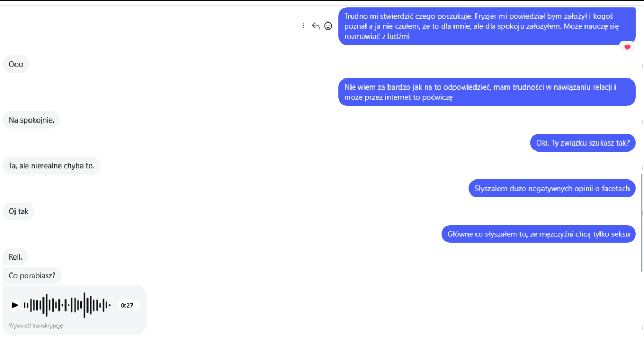Click the "Oki. Ty związku szukasz tak?" message

[x=583, y=143]
